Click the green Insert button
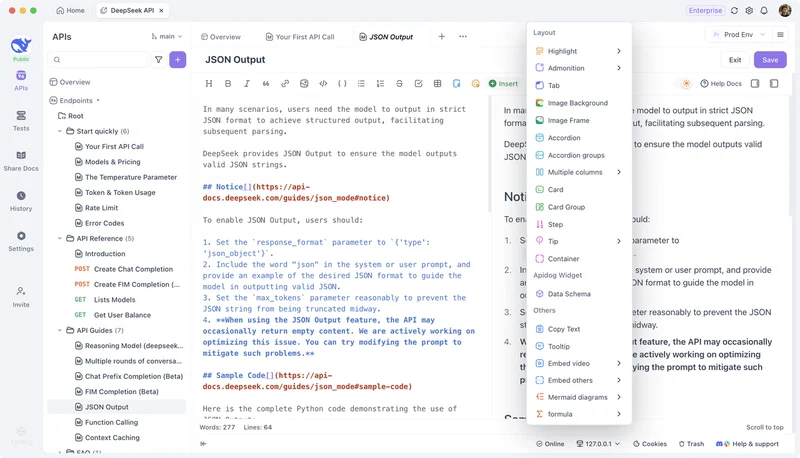The image size is (800, 458). (x=503, y=84)
